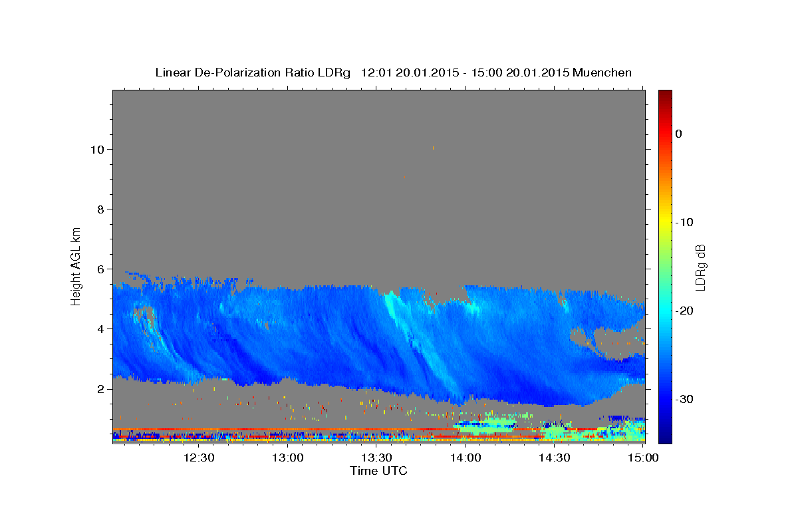This screenshot has height=532, width=798.
Task: Click the plot title text
Action: [x=393, y=72]
